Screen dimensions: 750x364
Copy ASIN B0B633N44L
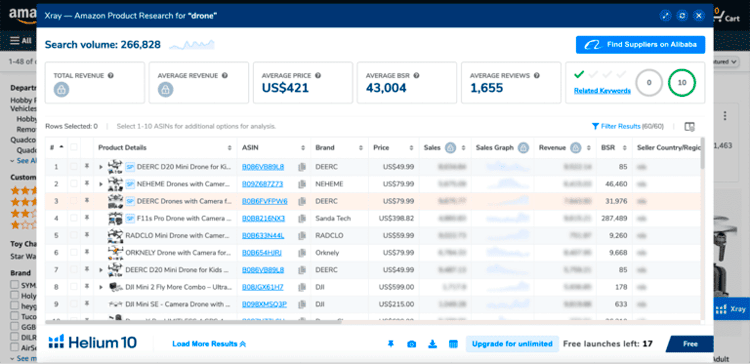point(302,236)
